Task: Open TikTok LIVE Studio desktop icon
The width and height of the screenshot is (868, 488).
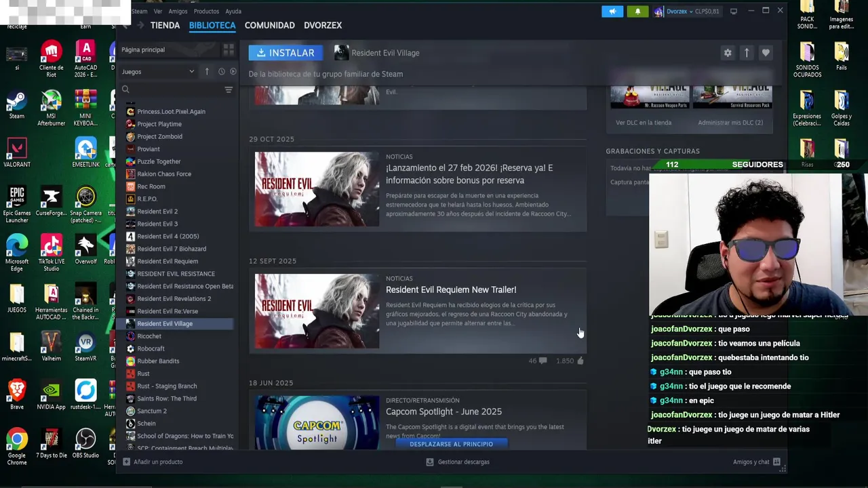Action: pyautogui.click(x=51, y=253)
